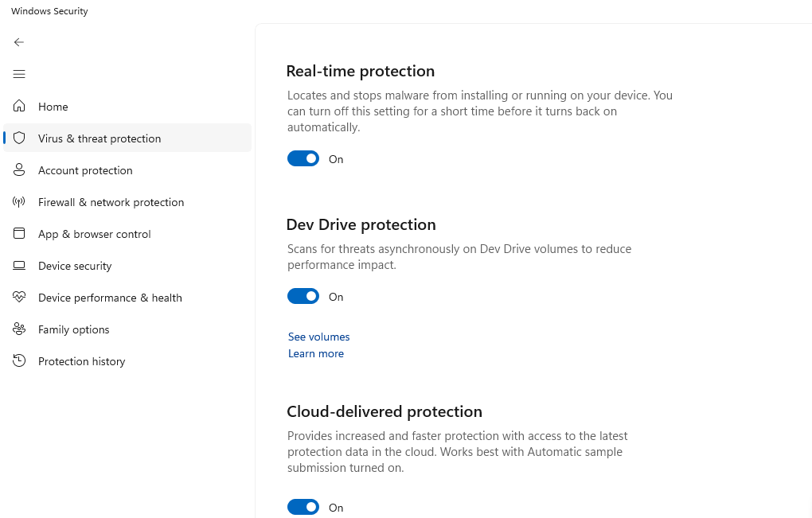Open the hamburger navigation menu

coord(19,74)
